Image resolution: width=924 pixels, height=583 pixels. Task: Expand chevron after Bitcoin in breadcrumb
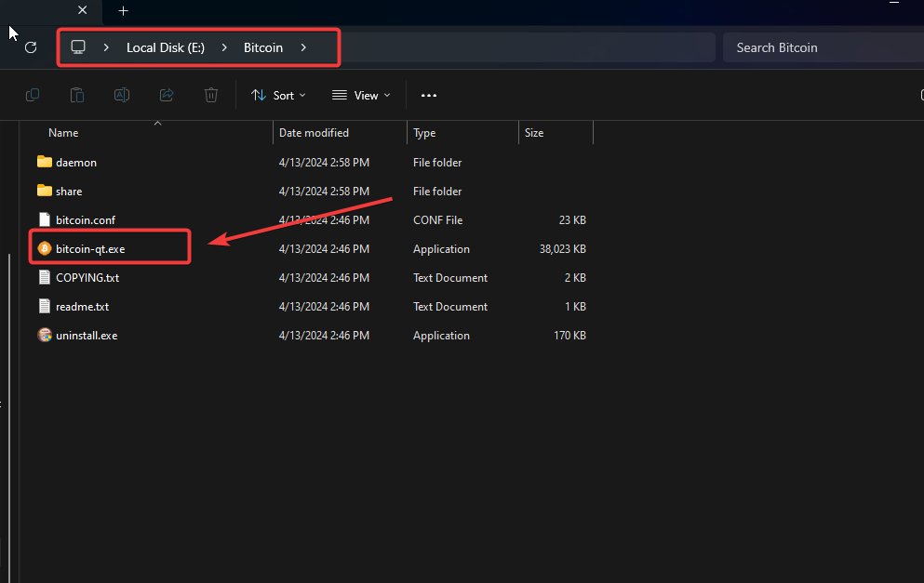pyautogui.click(x=303, y=47)
